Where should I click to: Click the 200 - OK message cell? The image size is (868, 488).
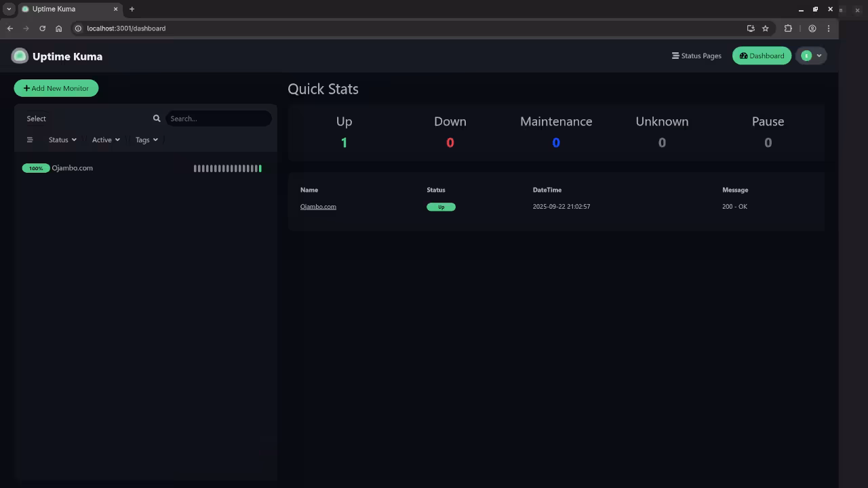pos(734,207)
